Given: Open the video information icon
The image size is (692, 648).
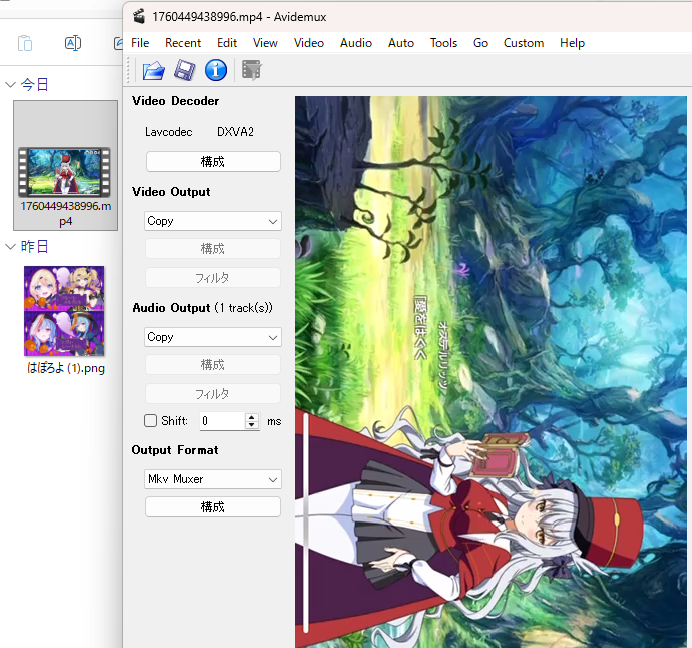Looking at the screenshot, I should tap(215, 70).
